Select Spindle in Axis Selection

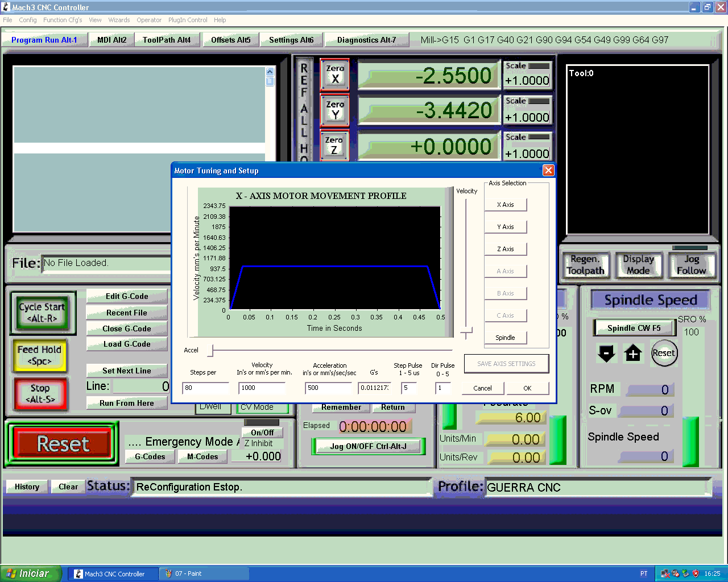click(506, 338)
